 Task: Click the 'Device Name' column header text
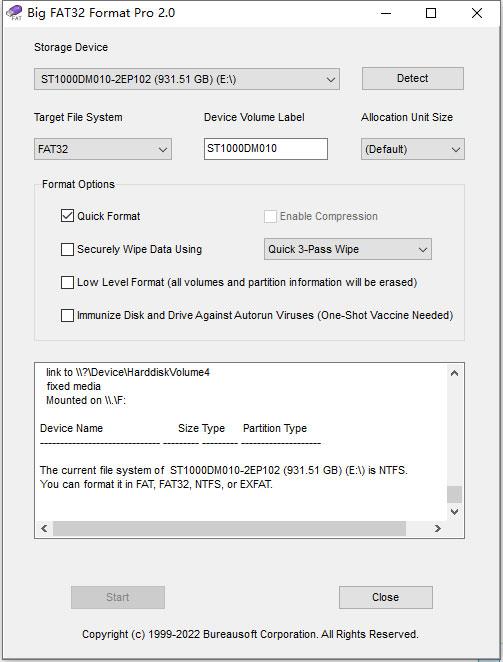71,428
